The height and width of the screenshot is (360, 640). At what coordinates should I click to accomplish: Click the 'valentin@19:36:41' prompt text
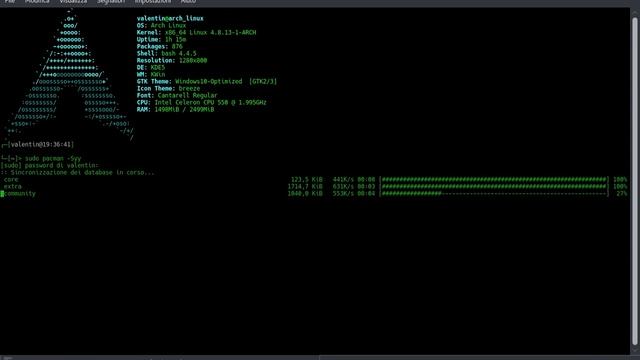[x=41, y=144]
